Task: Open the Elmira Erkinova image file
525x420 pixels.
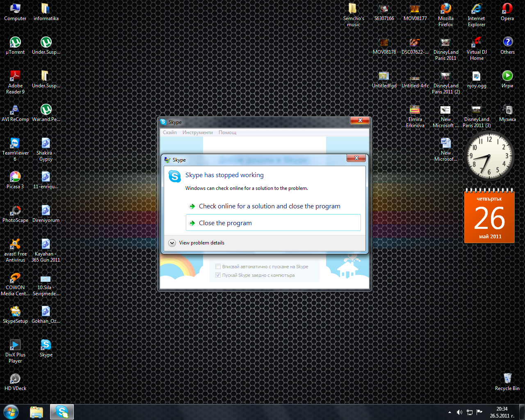Action: (x=415, y=116)
